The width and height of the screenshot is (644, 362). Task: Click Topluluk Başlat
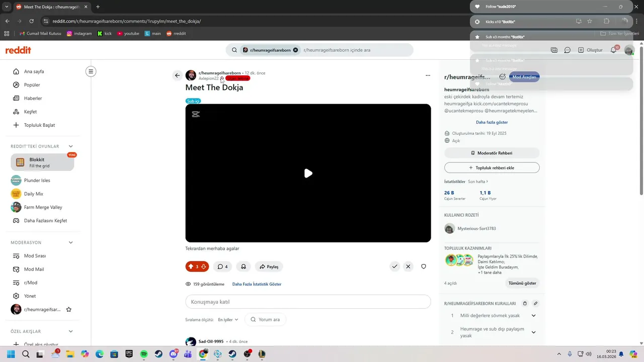coord(40,125)
